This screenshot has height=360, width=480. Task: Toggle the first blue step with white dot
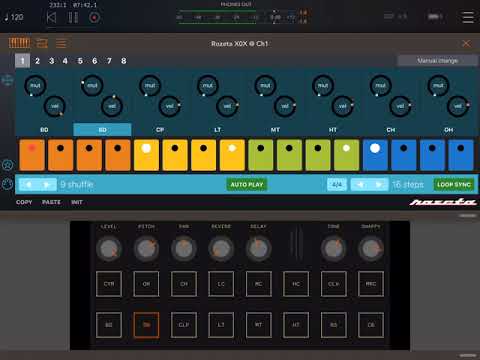click(x=375, y=155)
